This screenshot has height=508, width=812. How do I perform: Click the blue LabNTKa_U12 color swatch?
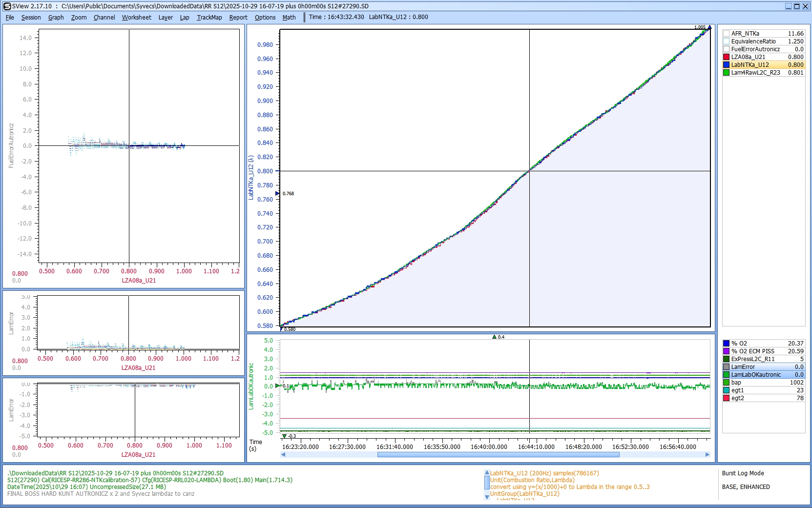726,65
